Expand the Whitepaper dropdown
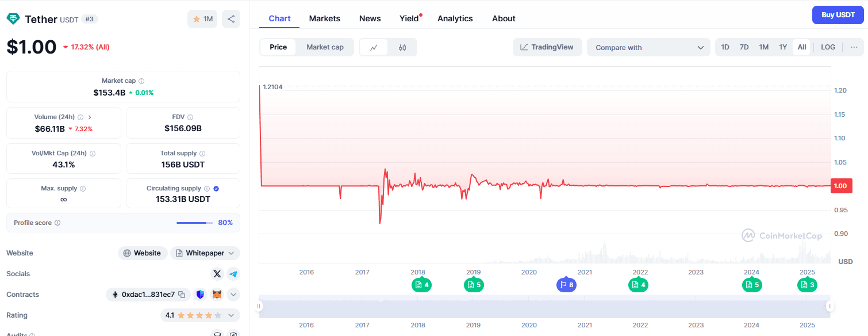 point(205,253)
